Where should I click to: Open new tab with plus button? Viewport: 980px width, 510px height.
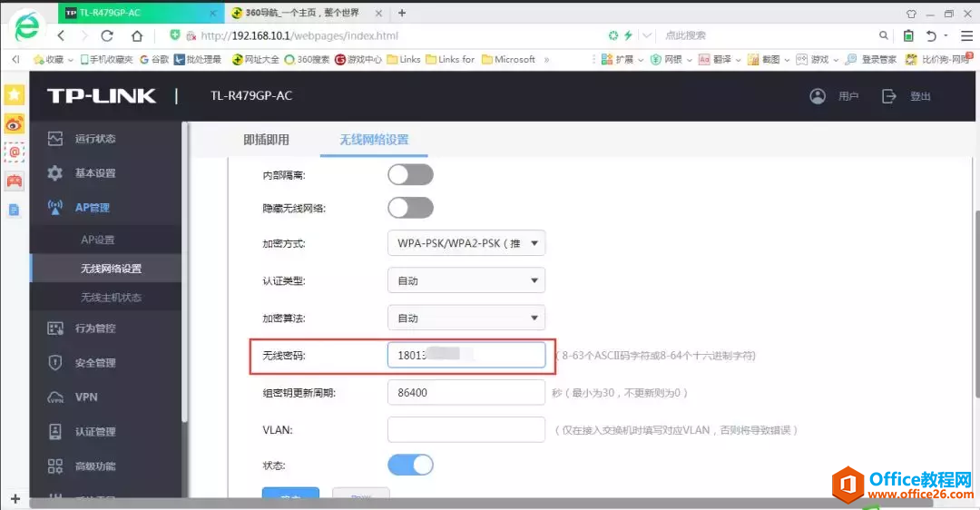click(x=402, y=13)
